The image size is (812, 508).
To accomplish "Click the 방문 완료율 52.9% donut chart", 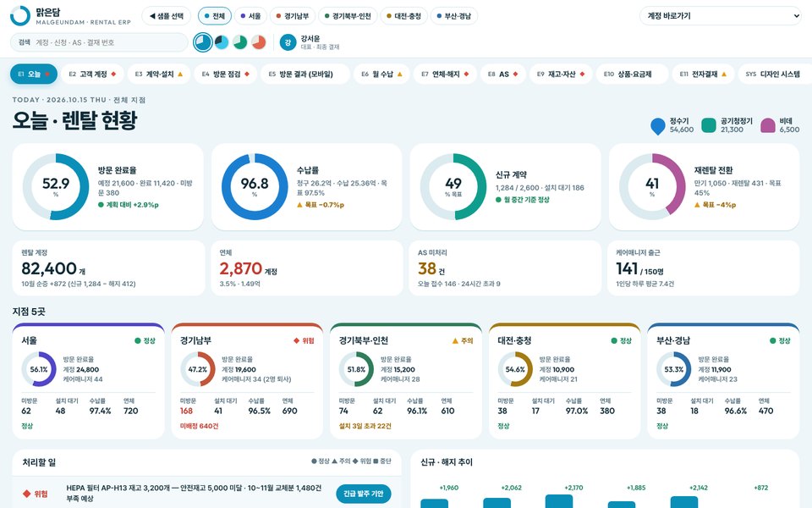I will pyautogui.click(x=56, y=186).
